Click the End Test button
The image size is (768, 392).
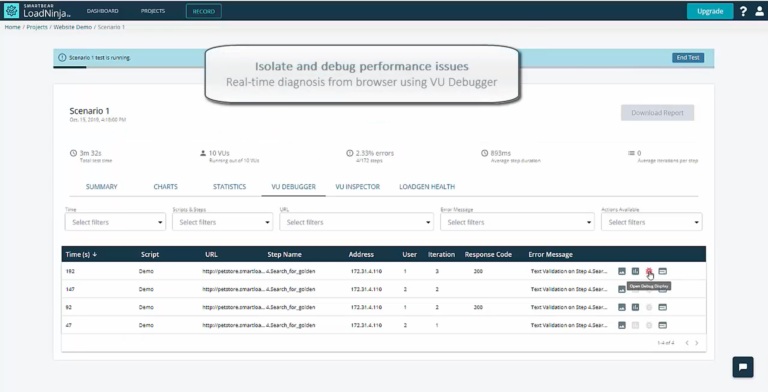688,58
